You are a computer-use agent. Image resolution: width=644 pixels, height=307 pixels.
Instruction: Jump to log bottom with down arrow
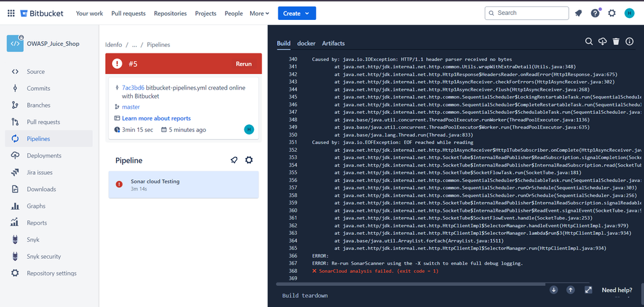point(554,290)
